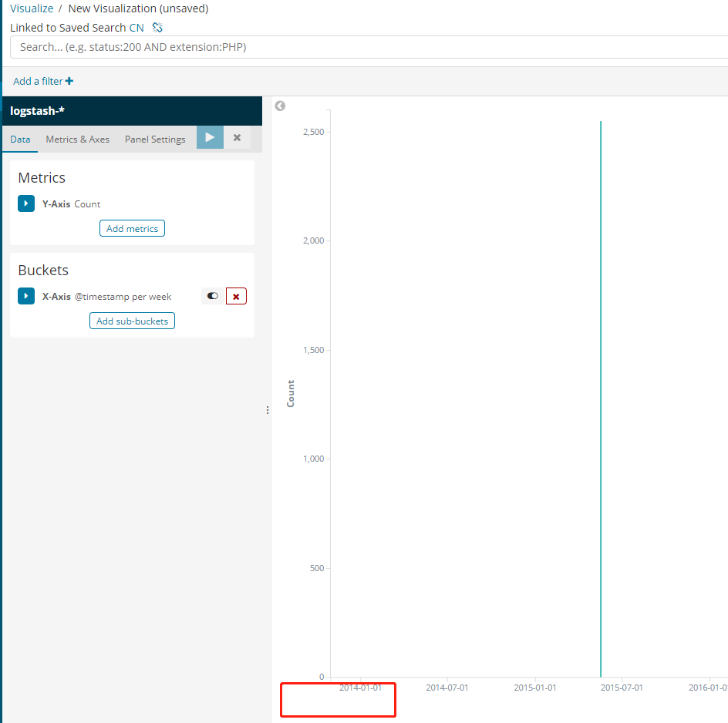Discard changes with the gray X button
The width and height of the screenshot is (728, 723).
click(237, 138)
